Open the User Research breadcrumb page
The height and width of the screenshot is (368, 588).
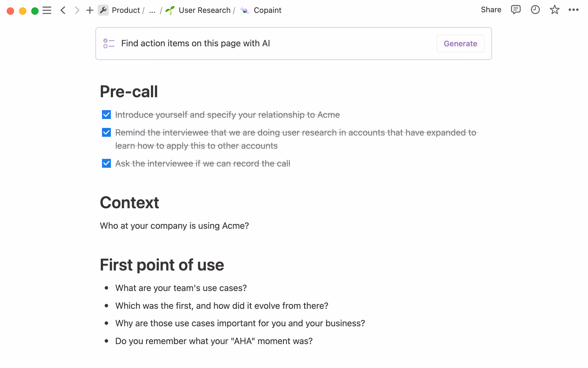tap(204, 10)
